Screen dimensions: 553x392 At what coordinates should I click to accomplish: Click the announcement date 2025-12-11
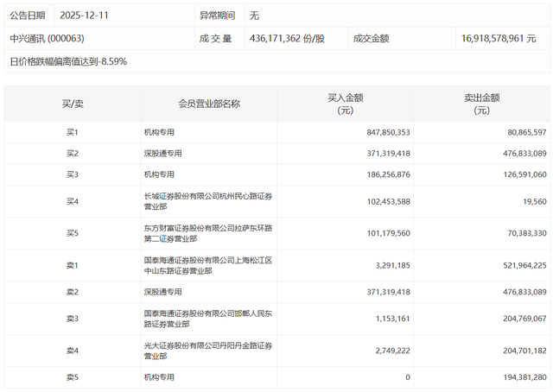85,16
